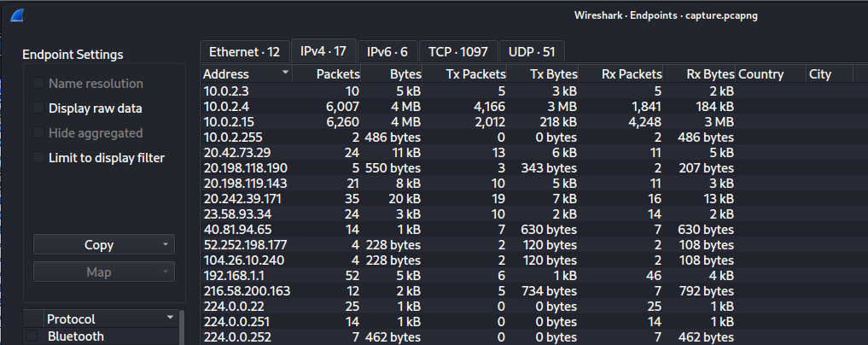Click the 343 bytes Tx value

549,167
